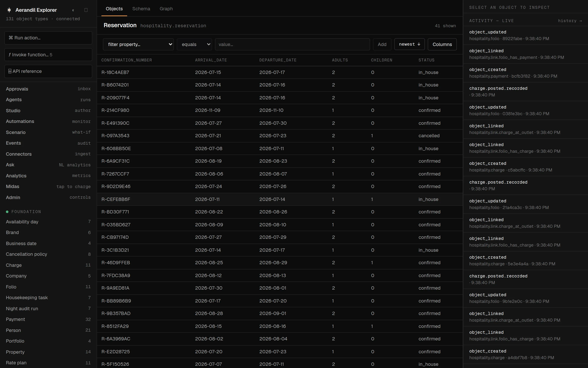This screenshot has width=588, height=368.
Task: Select Person object type
Action: pos(48,330)
